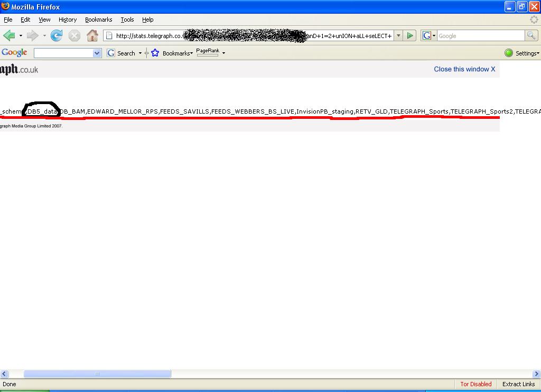Image resolution: width=541 pixels, height=392 pixels.
Task: Click the DB5_data text
Action: [42, 111]
